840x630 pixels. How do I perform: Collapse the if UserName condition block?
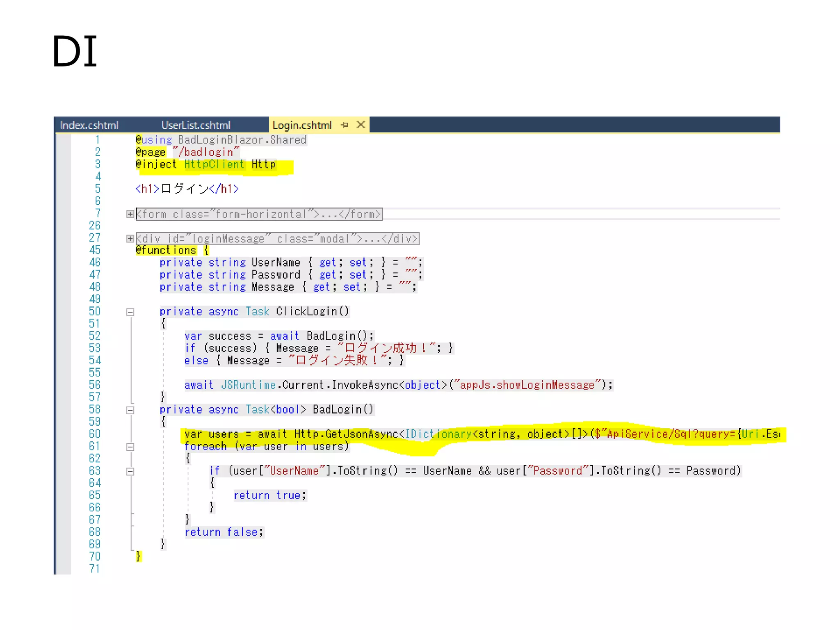(130, 472)
